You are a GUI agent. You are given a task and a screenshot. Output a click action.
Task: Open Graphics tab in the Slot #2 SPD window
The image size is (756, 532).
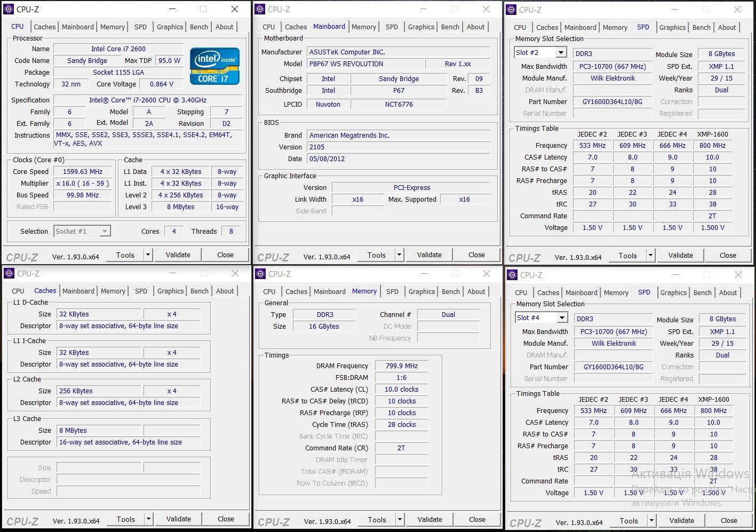(x=672, y=27)
